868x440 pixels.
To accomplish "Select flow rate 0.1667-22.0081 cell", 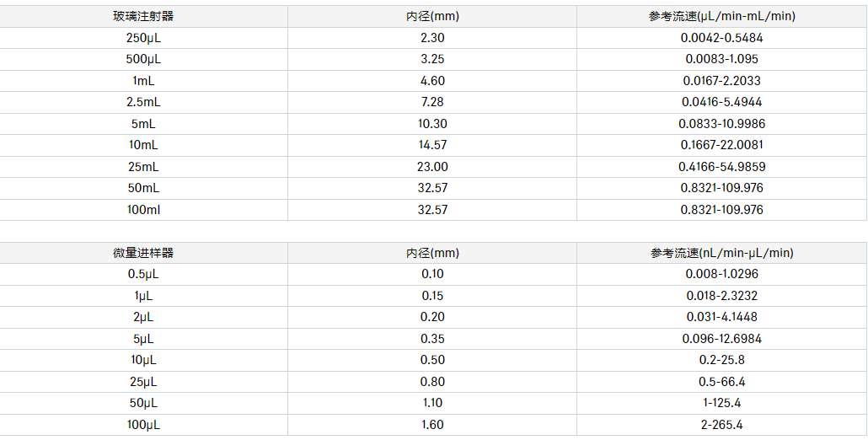I will (x=721, y=145).
